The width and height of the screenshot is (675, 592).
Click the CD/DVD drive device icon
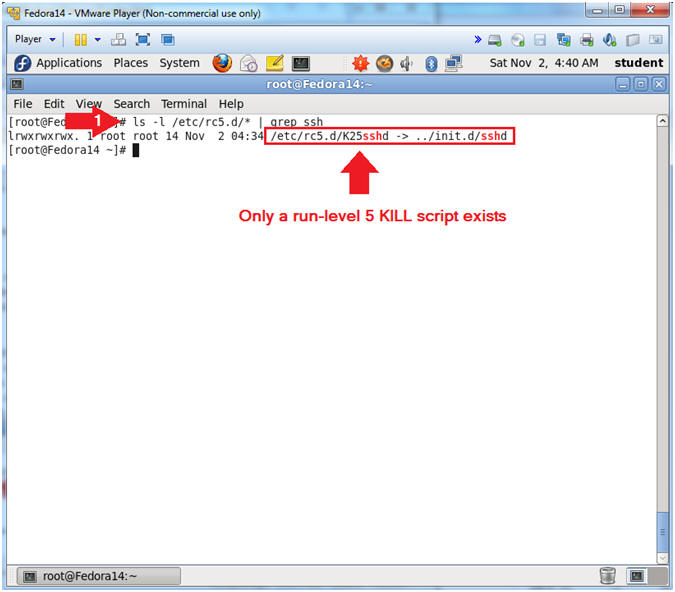coord(518,40)
